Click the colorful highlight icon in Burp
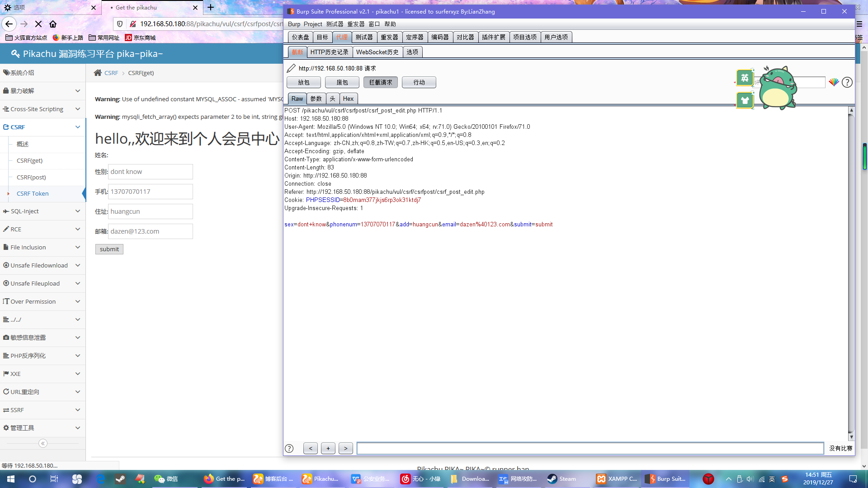 (834, 82)
